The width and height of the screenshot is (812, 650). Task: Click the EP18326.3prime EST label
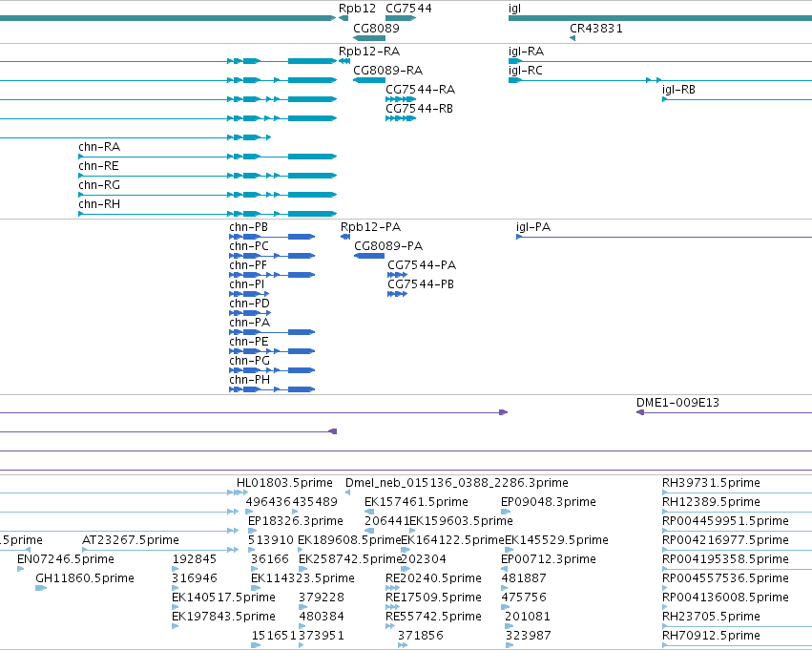point(296,521)
